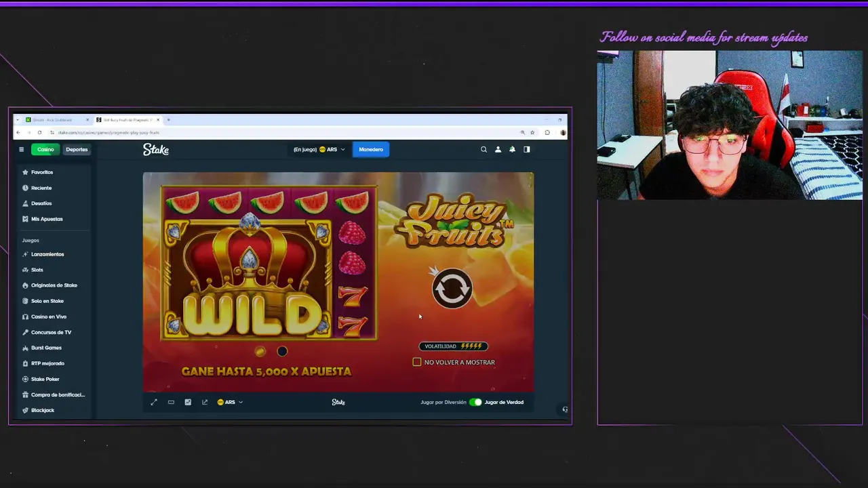Click the search magnifier icon in Stake header
Image resolution: width=868 pixels, height=488 pixels.
point(484,150)
